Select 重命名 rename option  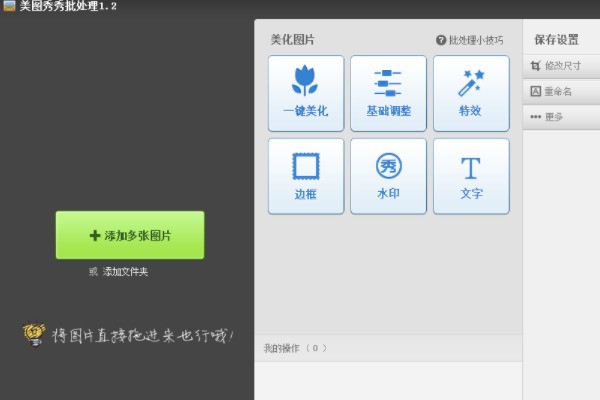point(561,91)
